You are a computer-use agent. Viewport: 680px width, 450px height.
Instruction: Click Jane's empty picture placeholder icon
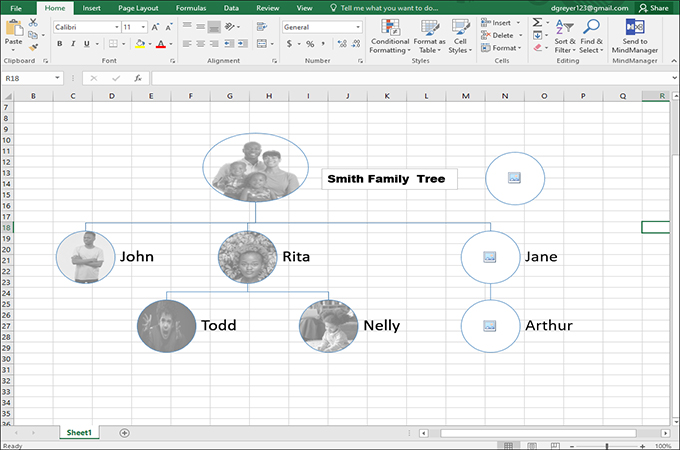pos(490,257)
